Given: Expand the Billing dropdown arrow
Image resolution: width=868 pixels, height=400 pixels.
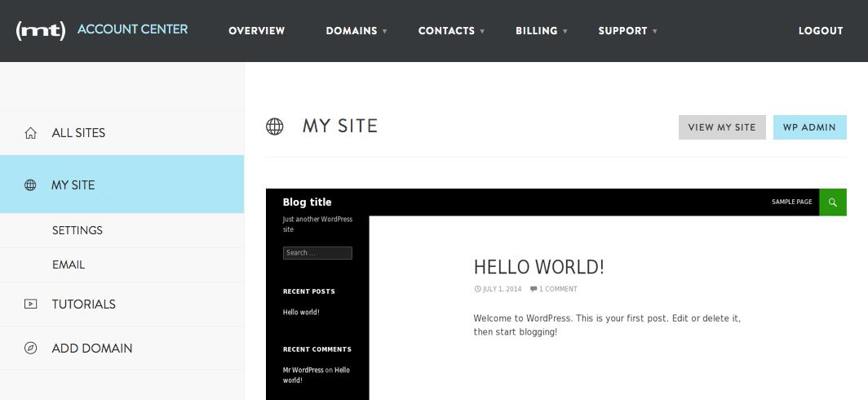Looking at the screenshot, I should (565, 32).
